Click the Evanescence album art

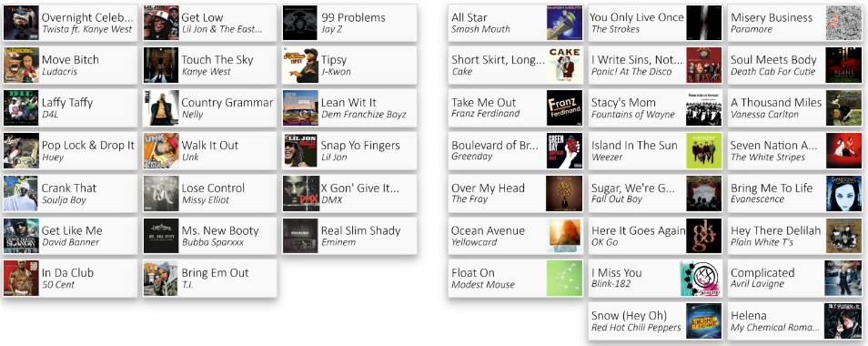coord(843,193)
